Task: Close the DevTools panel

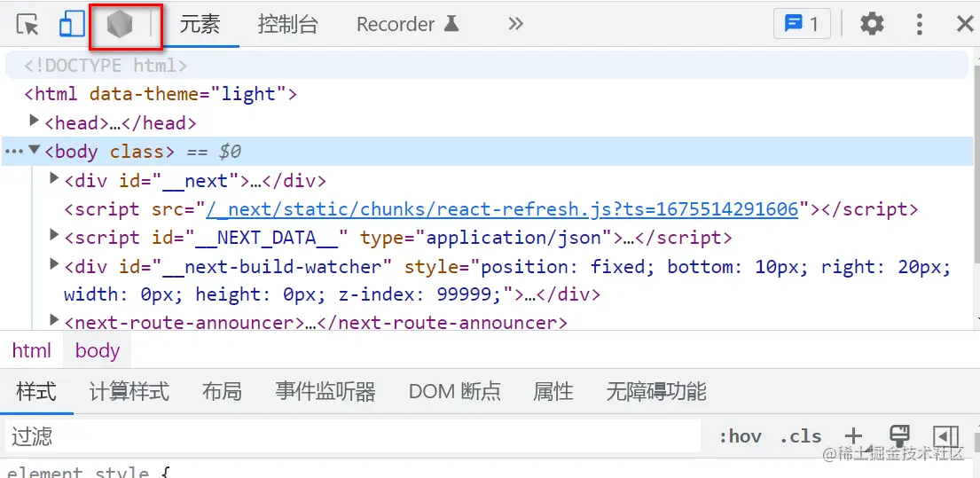Action: (x=965, y=24)
